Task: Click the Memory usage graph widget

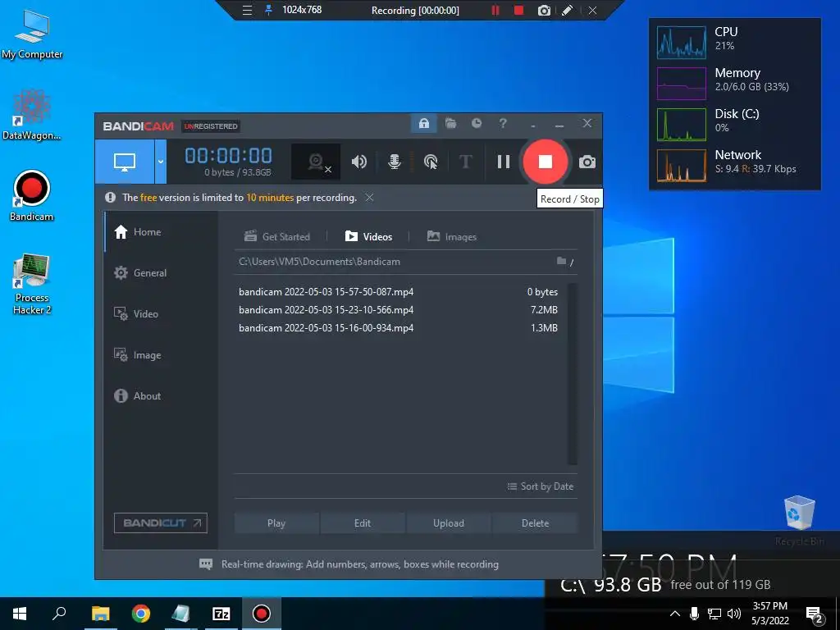Action: 682,84
